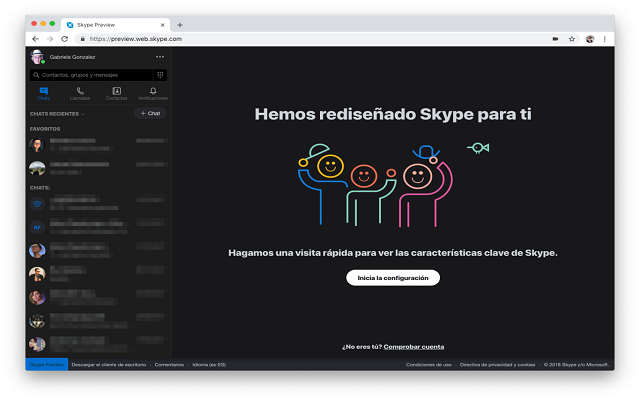Focus the contacts, groups and messages search
Image resolution: width=640 pixels, height=400 pixels.
click(x=90, y=74)
